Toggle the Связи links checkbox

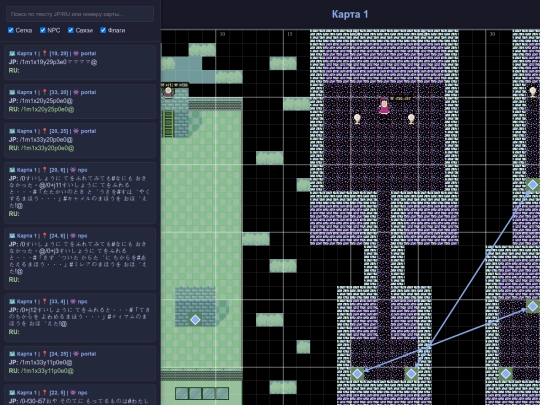coord(71,30)
